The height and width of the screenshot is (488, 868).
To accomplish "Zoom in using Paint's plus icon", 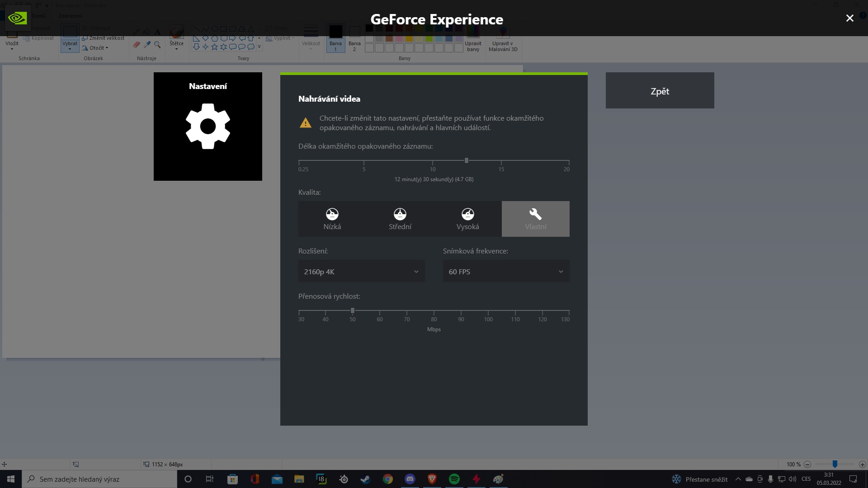I will pos(862,464).
